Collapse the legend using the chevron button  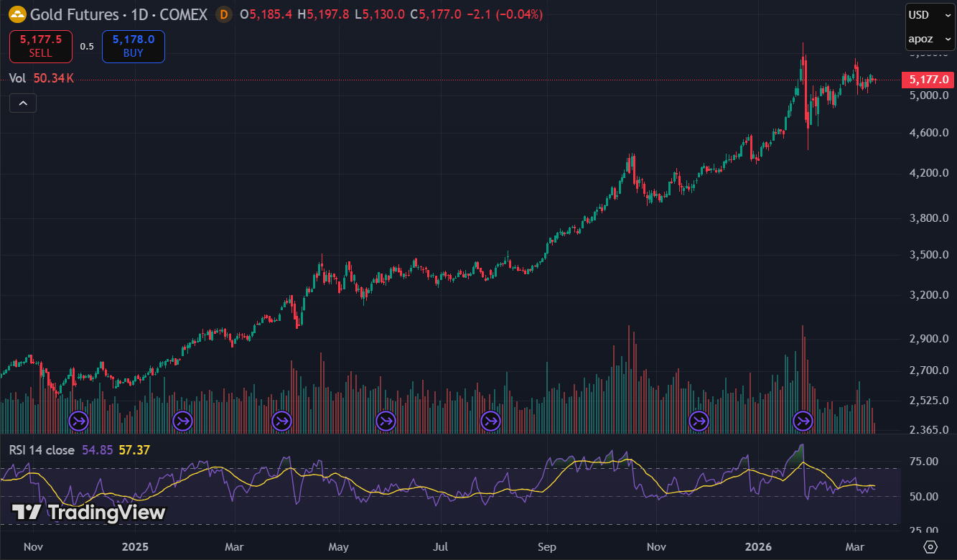(x=22, y=103)
